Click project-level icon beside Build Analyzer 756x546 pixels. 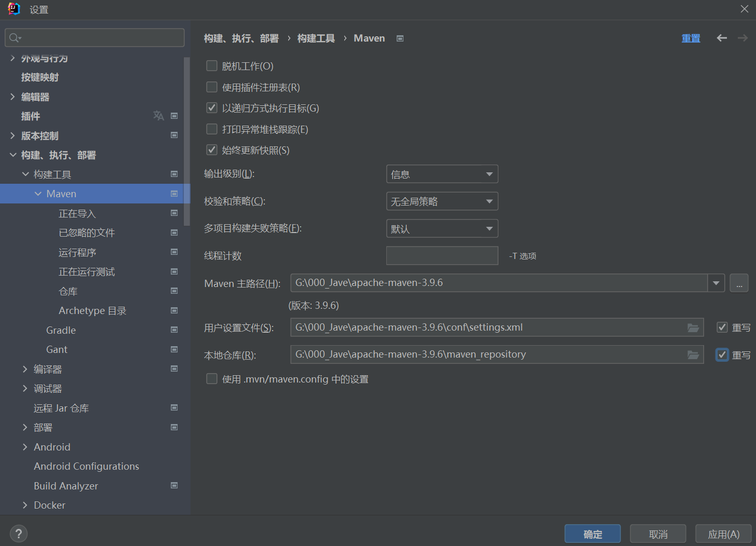click(174, 485)
